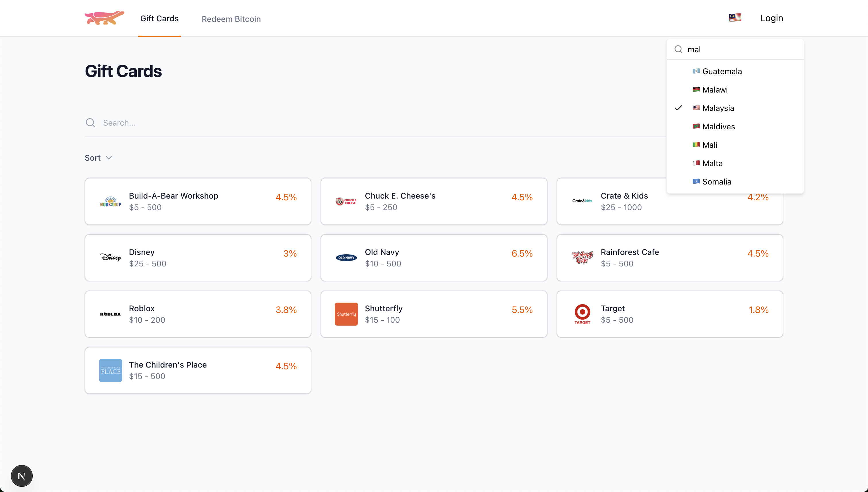
Task: Select Malta from the country list
Action: [x=735, y=163]
